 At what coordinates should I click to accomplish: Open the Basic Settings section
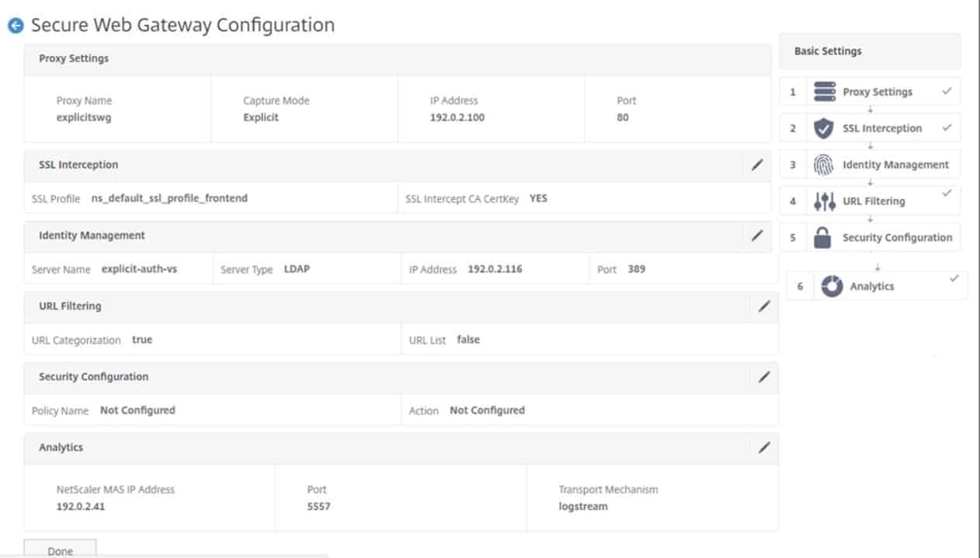[827, 51]
